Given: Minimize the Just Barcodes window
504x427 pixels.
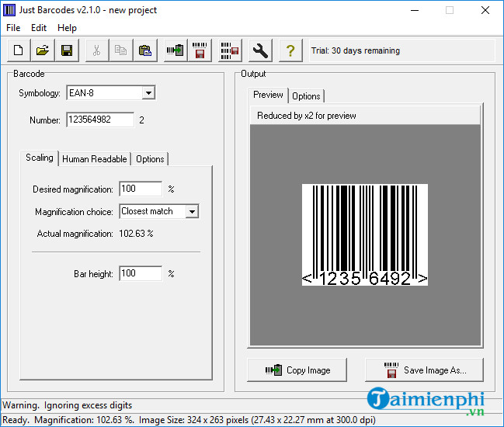Looking at the screenshot, I should click(x=415, y=10).
